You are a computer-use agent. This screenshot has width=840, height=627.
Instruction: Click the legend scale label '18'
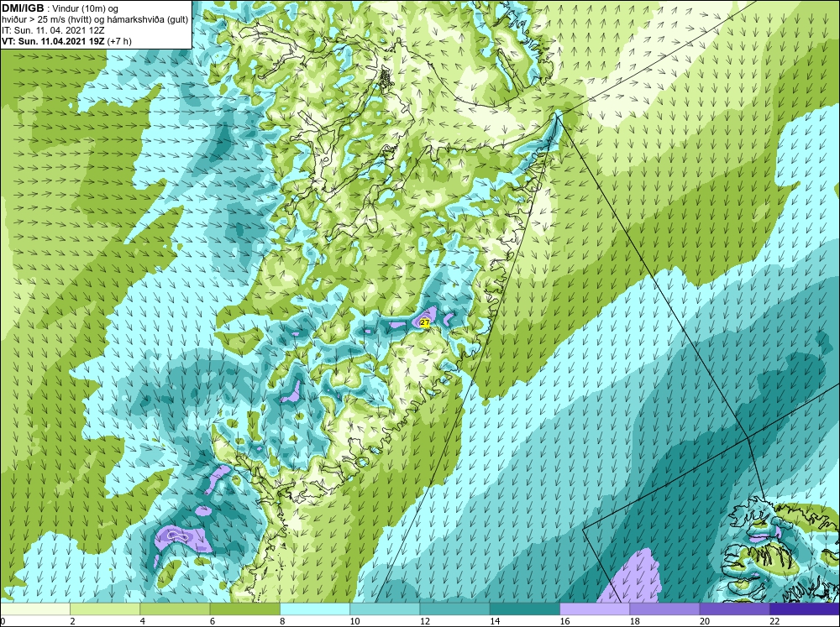(634, 621)
